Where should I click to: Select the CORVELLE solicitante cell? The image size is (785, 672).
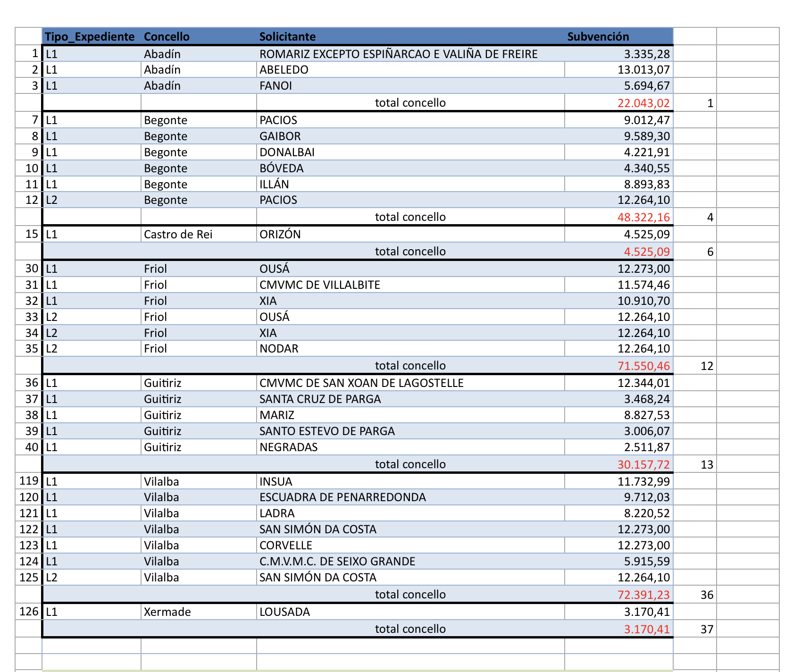tap(410, 546)
